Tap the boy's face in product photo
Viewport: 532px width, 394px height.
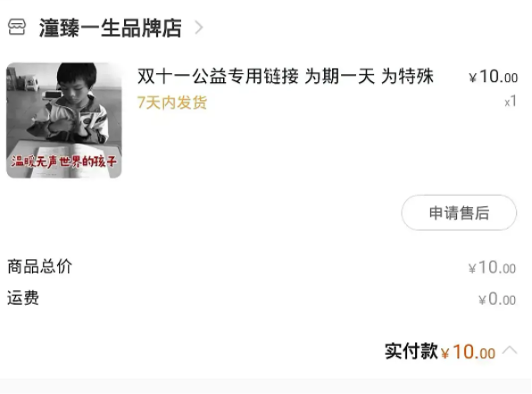(78, 85)
